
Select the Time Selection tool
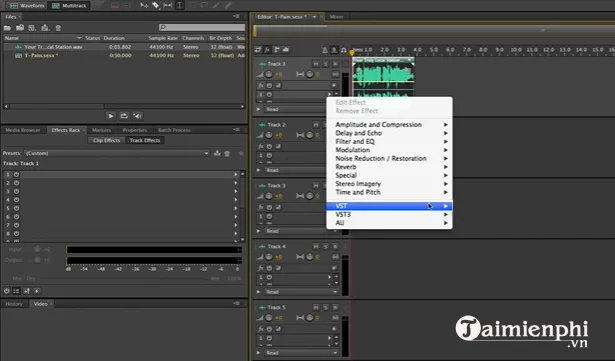(x=180, y=5)
